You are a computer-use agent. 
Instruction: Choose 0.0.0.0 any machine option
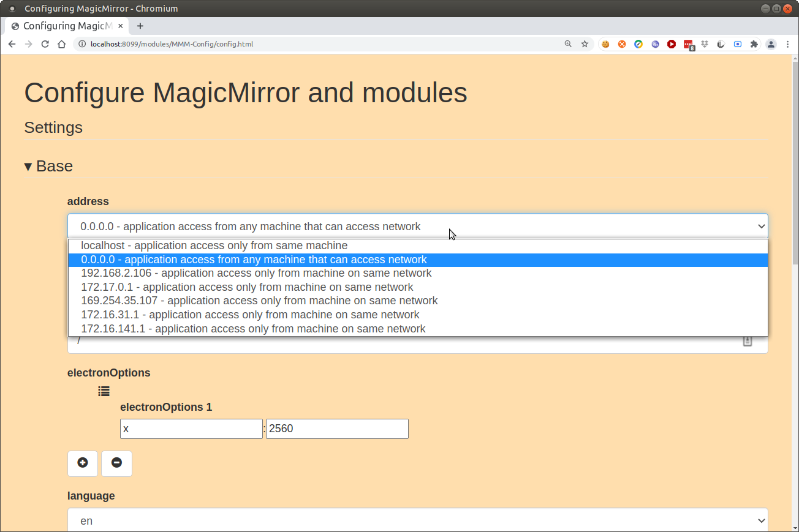(418, 260)
